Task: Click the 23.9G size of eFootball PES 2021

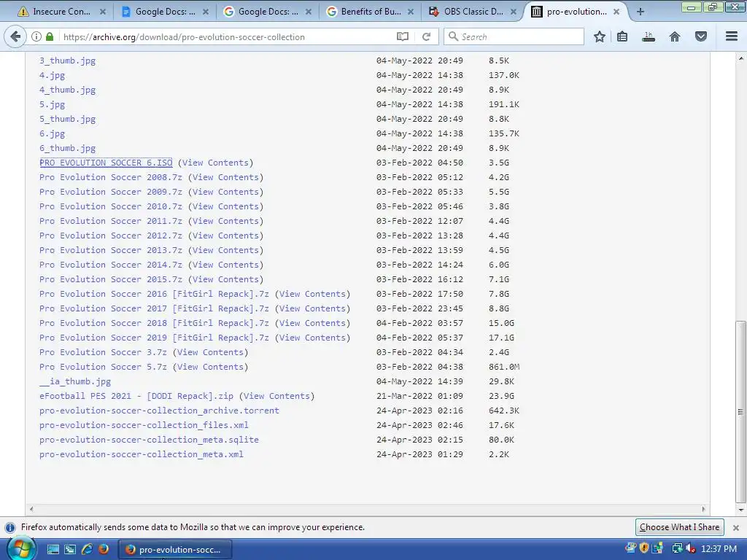Action: tap(501, 396)
